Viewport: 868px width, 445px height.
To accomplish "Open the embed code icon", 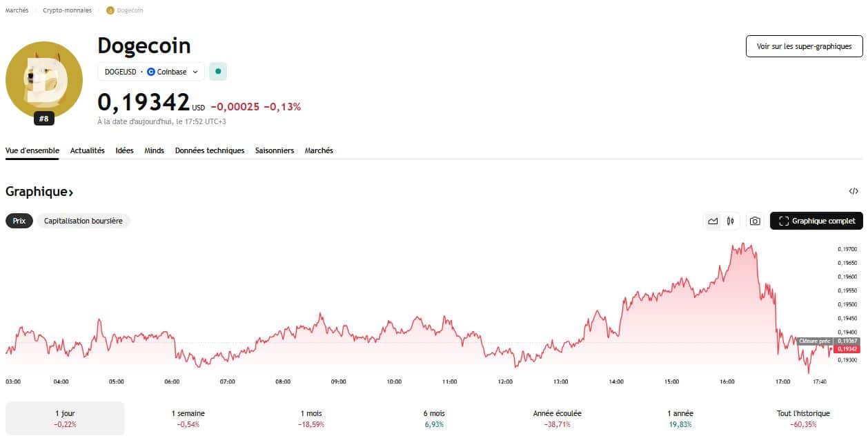I will point(854,191).
